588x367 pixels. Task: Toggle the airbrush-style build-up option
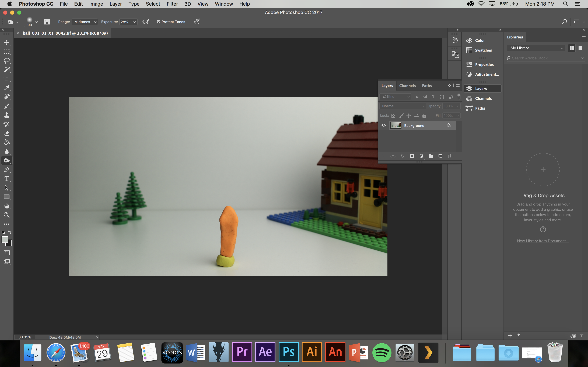145,22
